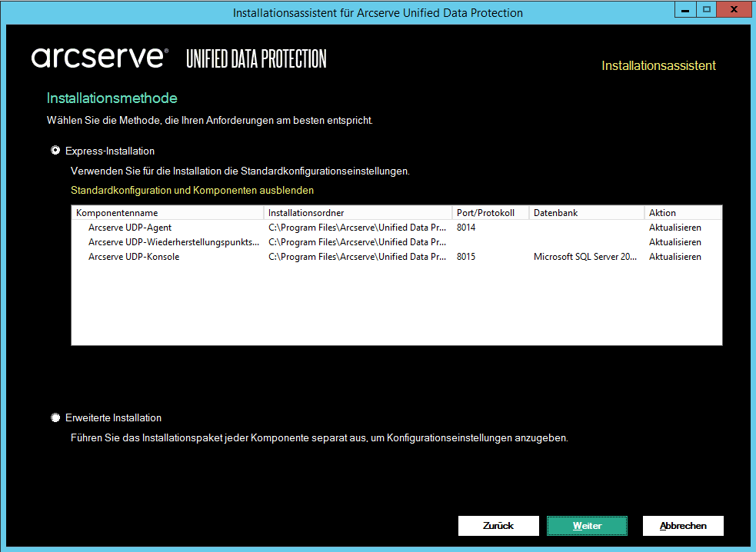
Task: Select the Arcserve UDP-Wiederherstellungspunkts... row
Action: pos(396,242)
